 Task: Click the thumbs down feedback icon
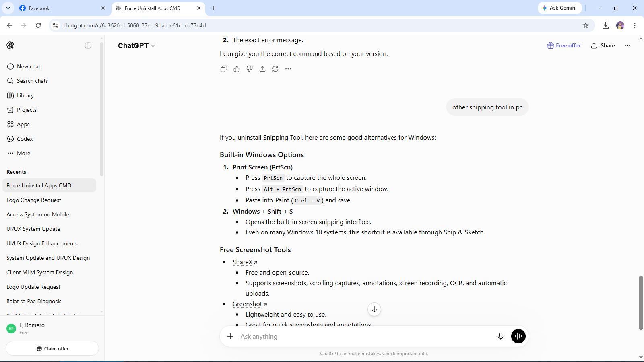tap(250, 69)
